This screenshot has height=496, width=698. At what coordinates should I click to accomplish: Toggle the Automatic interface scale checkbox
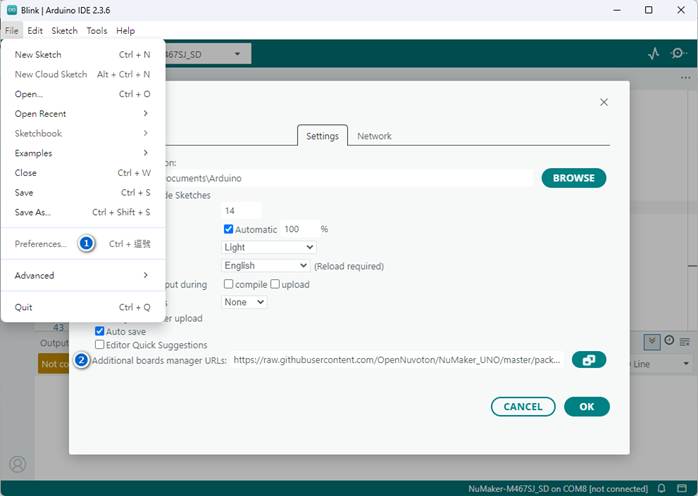229,229
